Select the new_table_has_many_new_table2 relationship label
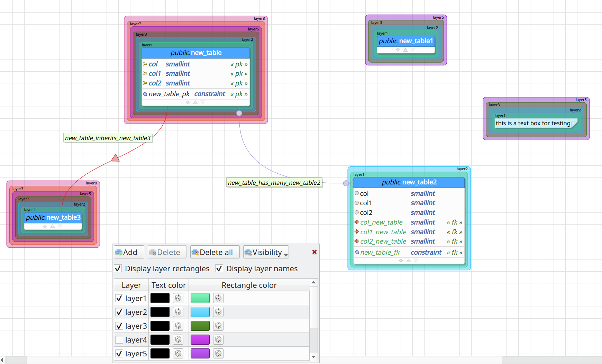This screenshot has width=602, height=364. (x=274, y=182)
